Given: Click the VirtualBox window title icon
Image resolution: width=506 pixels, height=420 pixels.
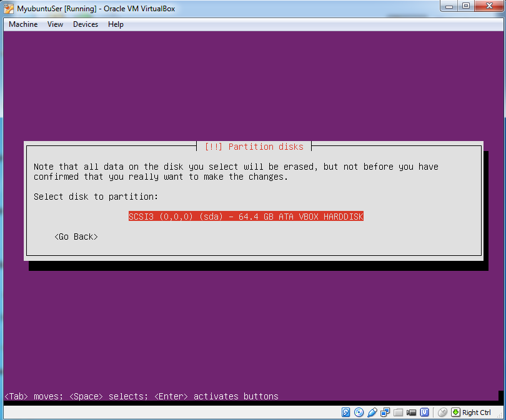Looking at the screenshot, I should click(9, 8).
